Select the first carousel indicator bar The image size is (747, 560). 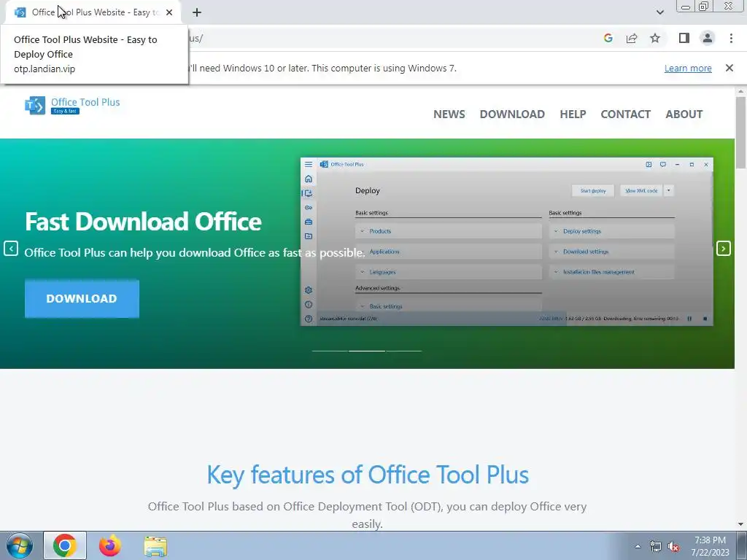coord(330,351)
